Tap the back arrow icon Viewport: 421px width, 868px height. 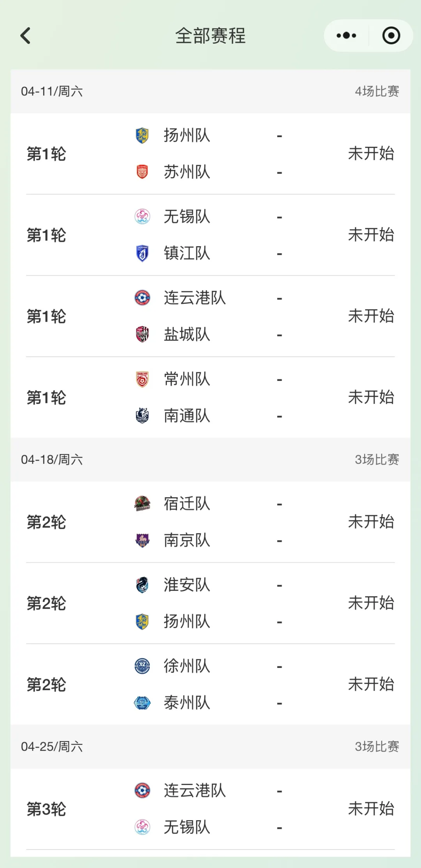click(x=26, y=36)
